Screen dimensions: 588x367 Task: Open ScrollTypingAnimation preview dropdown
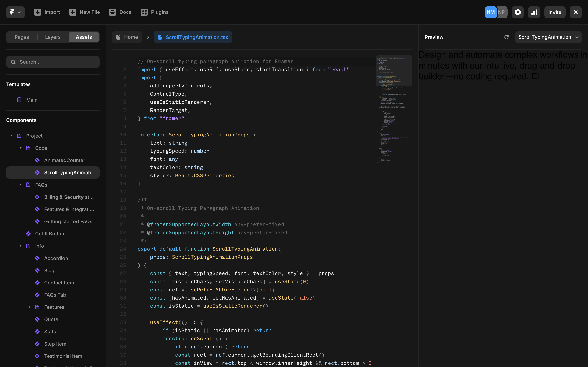[x=548, y=37]
